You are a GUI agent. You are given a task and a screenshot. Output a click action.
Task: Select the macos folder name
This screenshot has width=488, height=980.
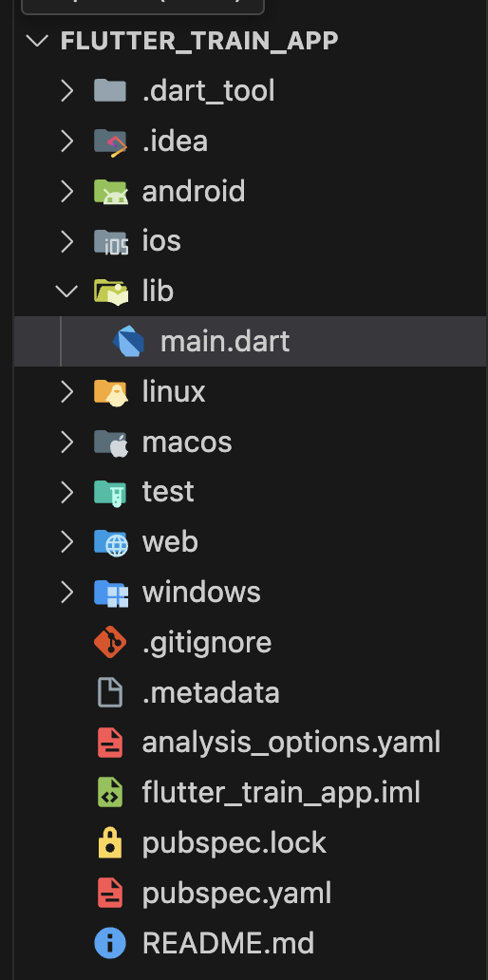[187, 442]
